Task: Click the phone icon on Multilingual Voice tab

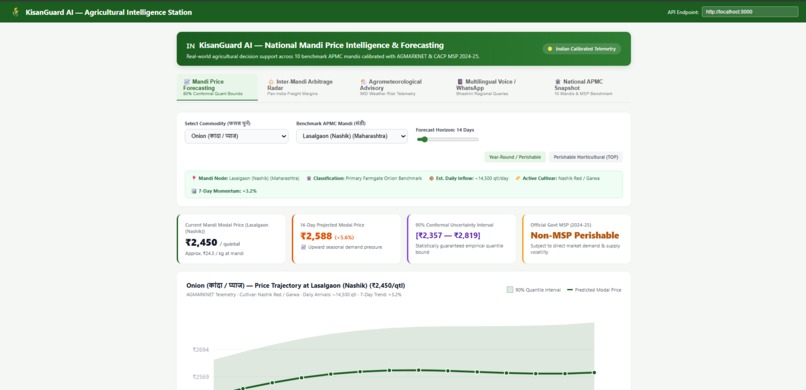Action: point(460,82)
